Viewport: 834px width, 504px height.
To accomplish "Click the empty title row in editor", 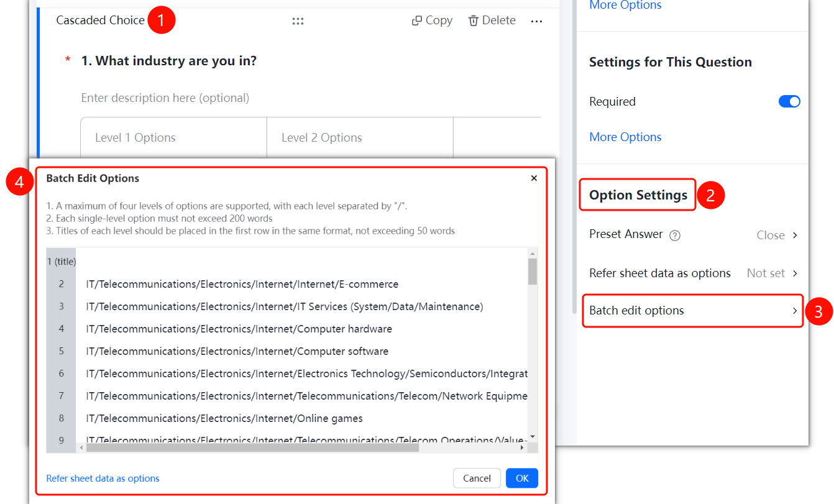I will [302, 262].
